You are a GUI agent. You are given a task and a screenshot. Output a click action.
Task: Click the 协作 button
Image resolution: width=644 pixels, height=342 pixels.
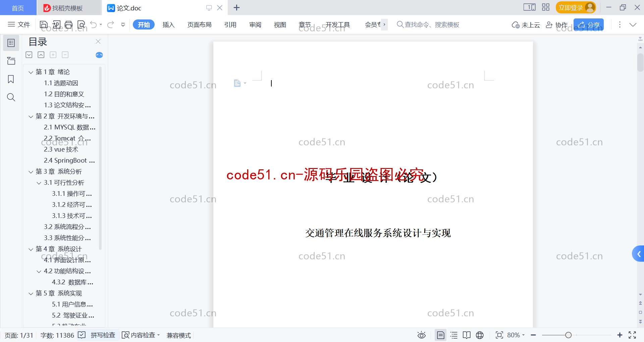557,24
